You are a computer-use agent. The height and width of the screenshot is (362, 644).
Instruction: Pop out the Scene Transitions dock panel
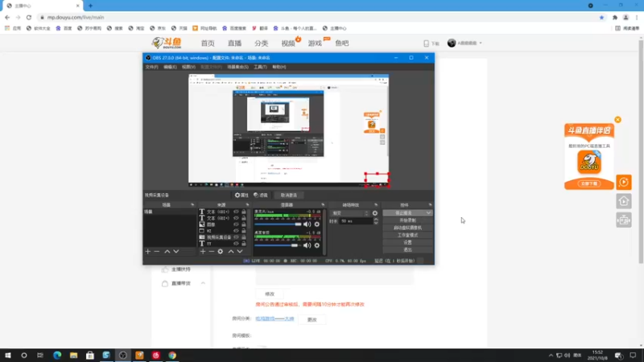click(x=376, y=204)
